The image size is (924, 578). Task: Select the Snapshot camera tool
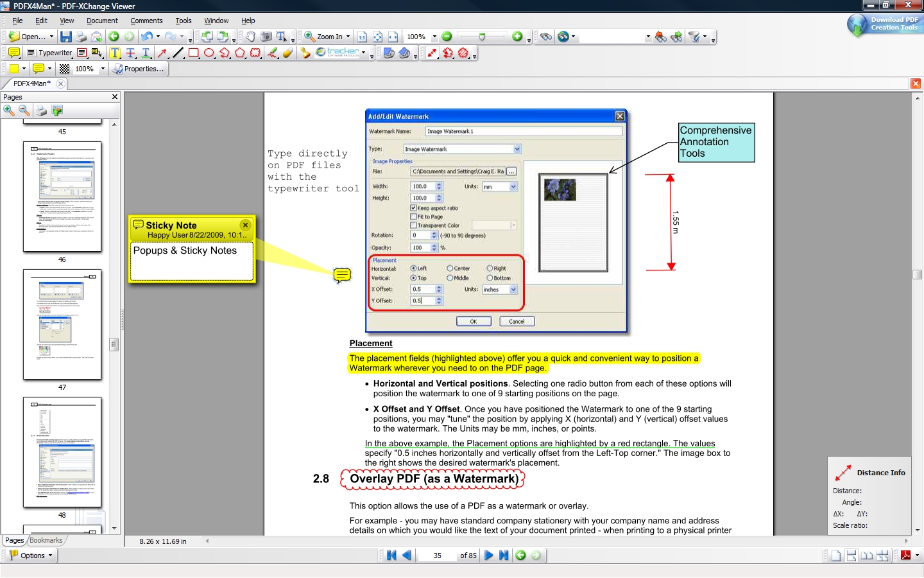(x=265, y=37)
